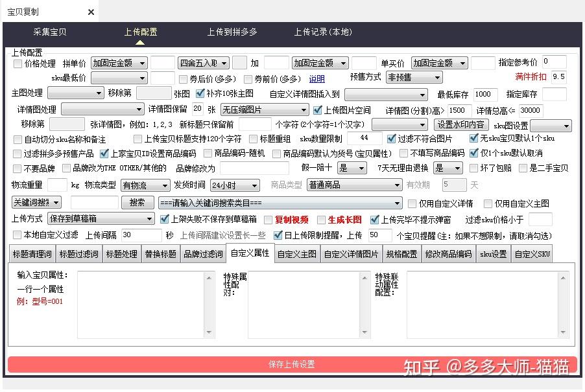This screenshot has height=392, width=585.
Task: Click the 搜索 button
Action: 137,203
